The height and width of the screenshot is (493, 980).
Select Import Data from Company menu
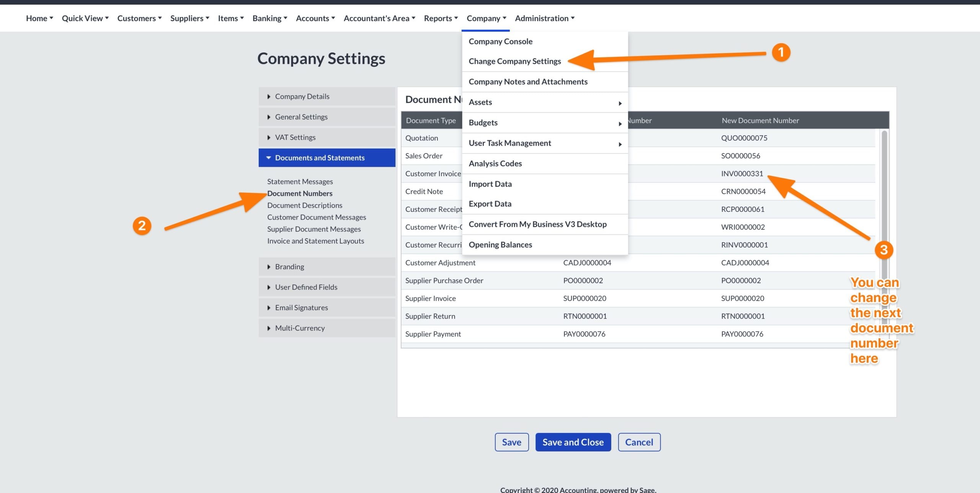[490, 184]
